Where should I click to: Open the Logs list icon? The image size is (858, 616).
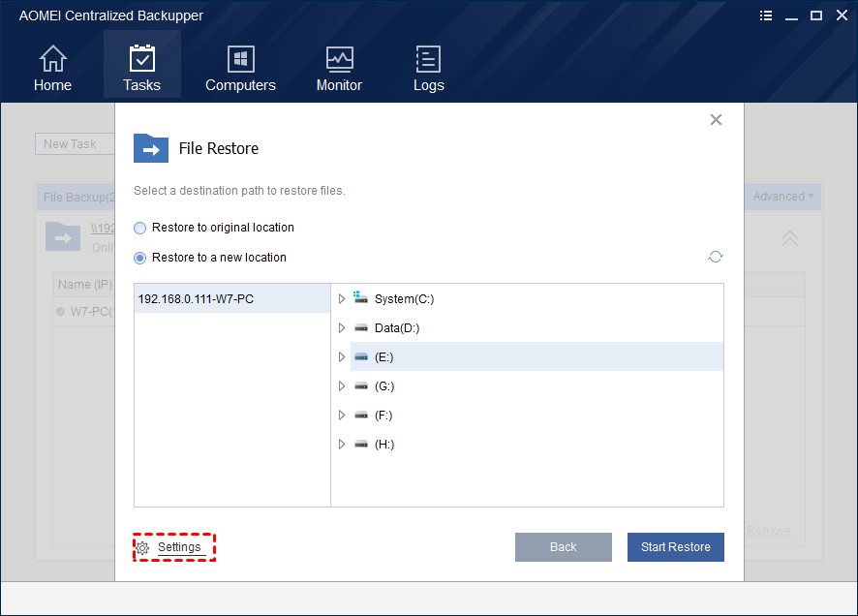click(x=428, y=58)
